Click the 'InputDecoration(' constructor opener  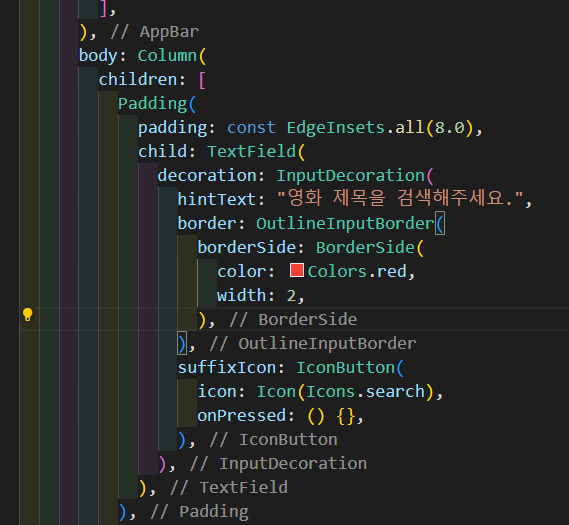coord(355,176)
